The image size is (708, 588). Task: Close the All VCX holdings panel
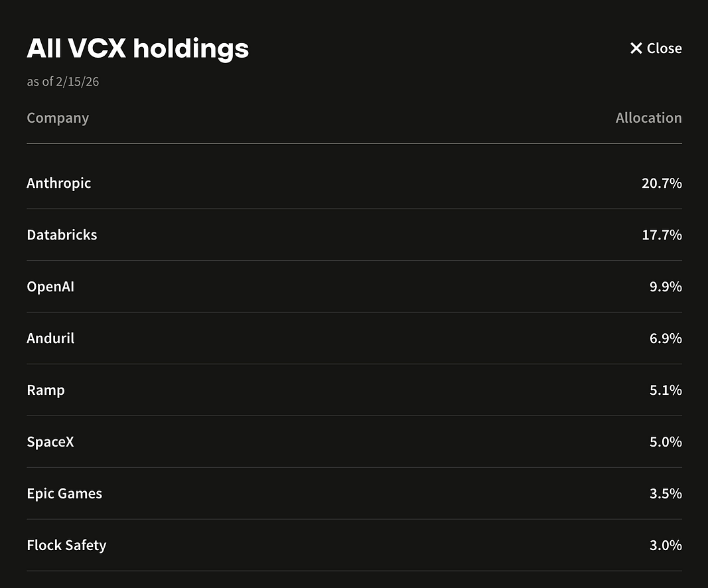tap(656, 48)
